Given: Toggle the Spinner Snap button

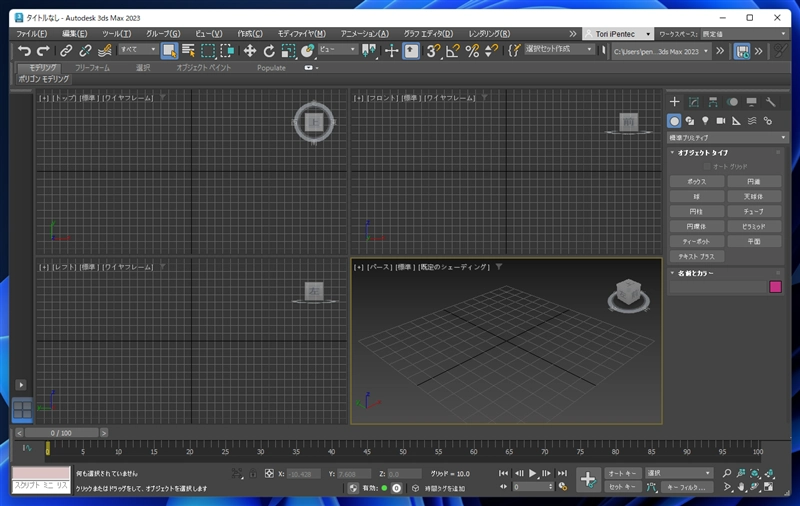Looking at the screenshot, I should tap(491, 50).
